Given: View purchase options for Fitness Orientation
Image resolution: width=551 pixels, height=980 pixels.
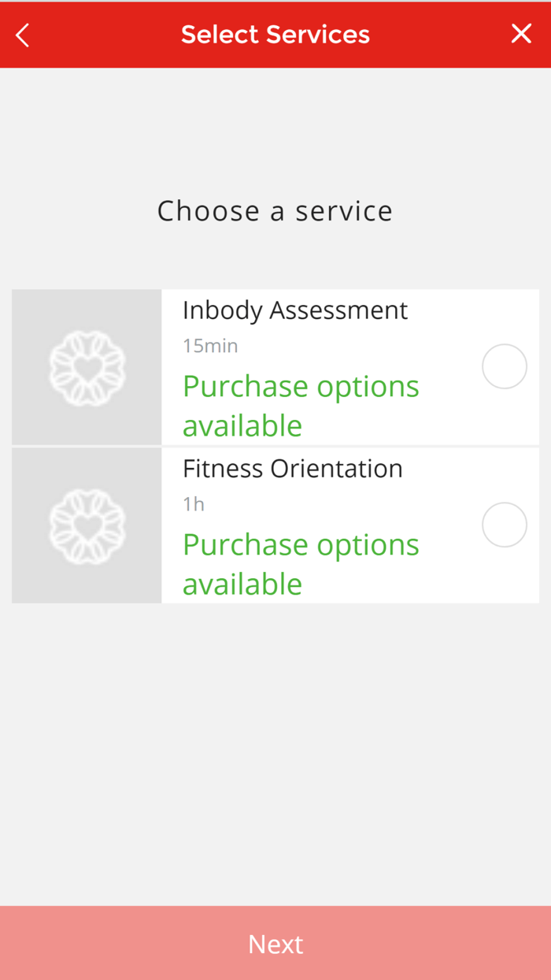Looking at the screenshot, I should coord(301,563).
